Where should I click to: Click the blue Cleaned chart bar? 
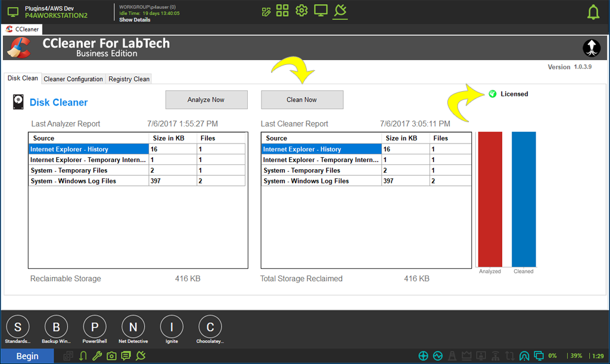524,199
